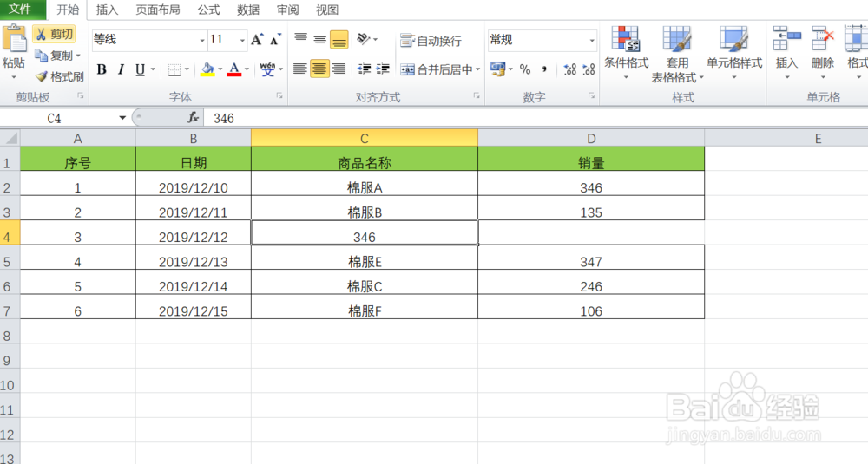The image size is (868, 464).
Task: Expand borders dropdown arrow
Action: coord(187,69)
